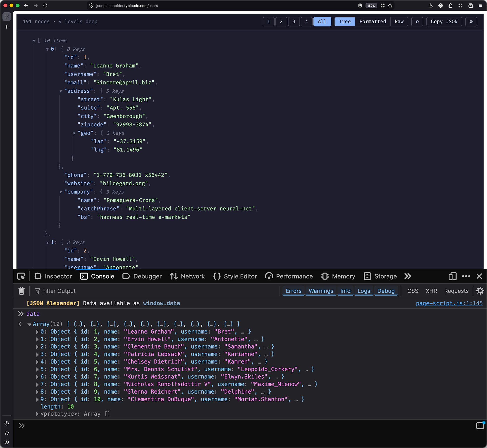Toggle JSON viewer dark/light theme icon
Image resolution: width=487 pixels, height=448 pixels.
point(417,22)
